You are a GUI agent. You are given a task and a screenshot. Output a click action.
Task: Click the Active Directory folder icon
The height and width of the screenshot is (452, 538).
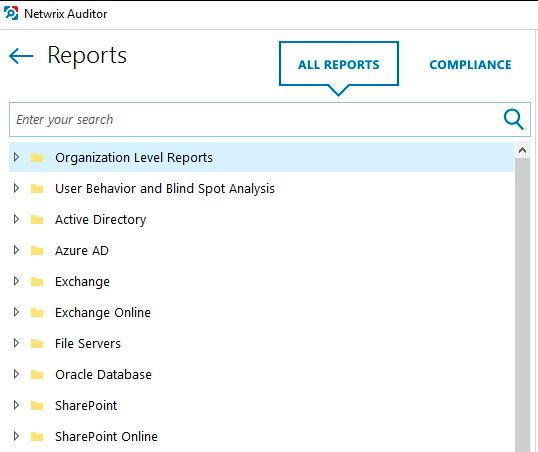(x=37, y=219)
